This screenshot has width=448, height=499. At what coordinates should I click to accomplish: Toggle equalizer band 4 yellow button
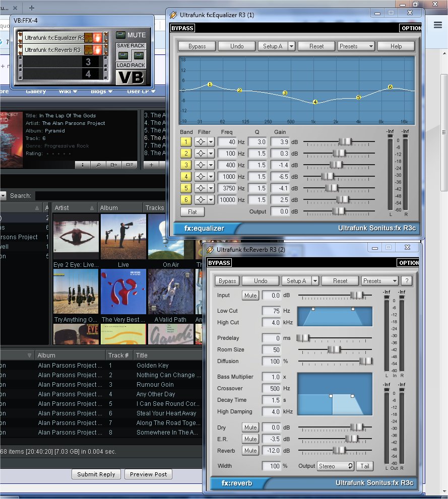coord(186,176)
